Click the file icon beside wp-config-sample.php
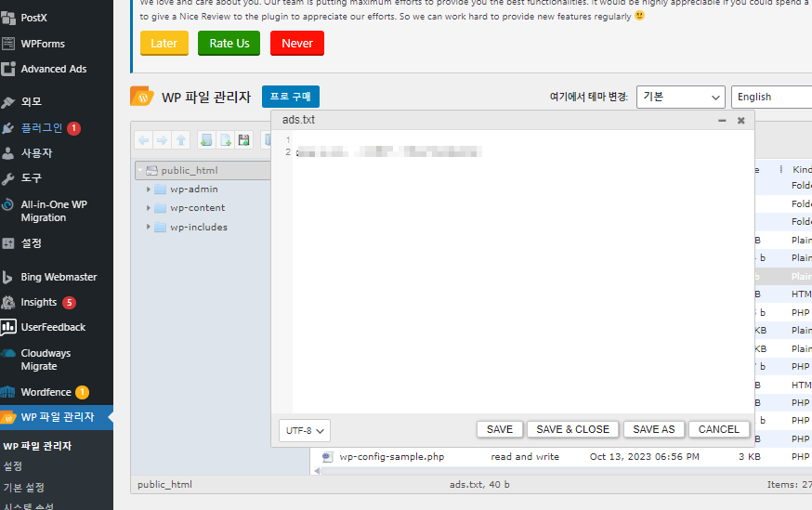This screenshot has width=812, height=510. coord(327,457)
